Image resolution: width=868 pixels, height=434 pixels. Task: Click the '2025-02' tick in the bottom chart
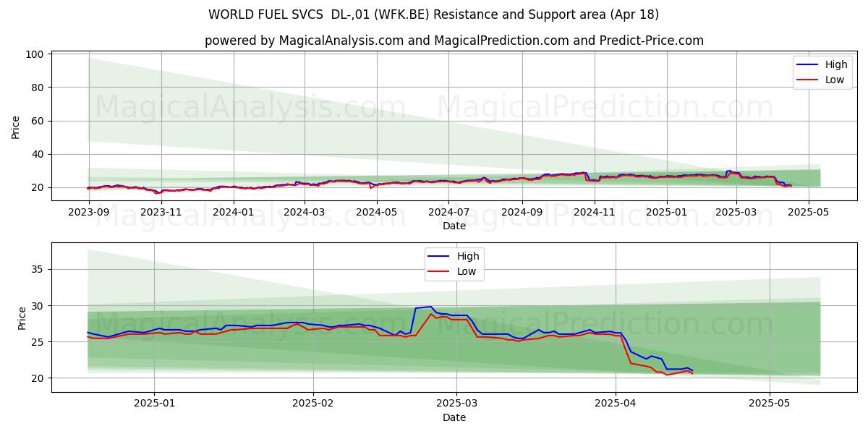pyautogui.click(x=314, y=404)
